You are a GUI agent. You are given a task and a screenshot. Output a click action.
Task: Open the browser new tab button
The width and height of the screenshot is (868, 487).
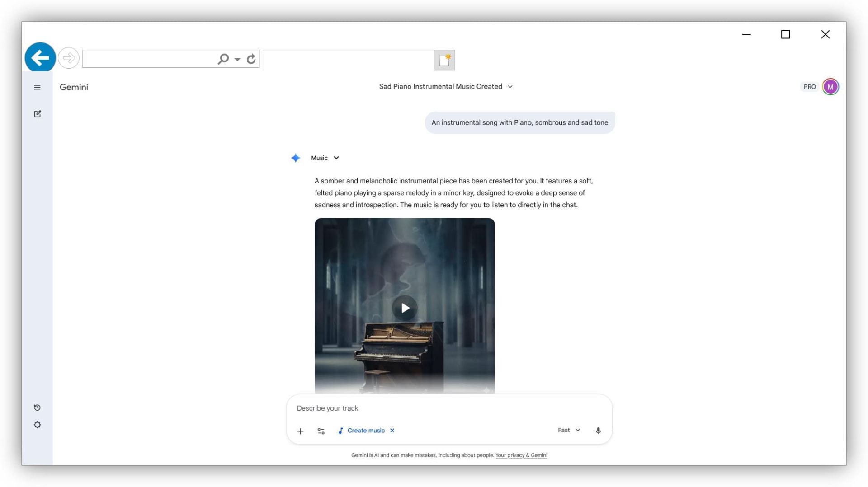(x=444, y=60)
